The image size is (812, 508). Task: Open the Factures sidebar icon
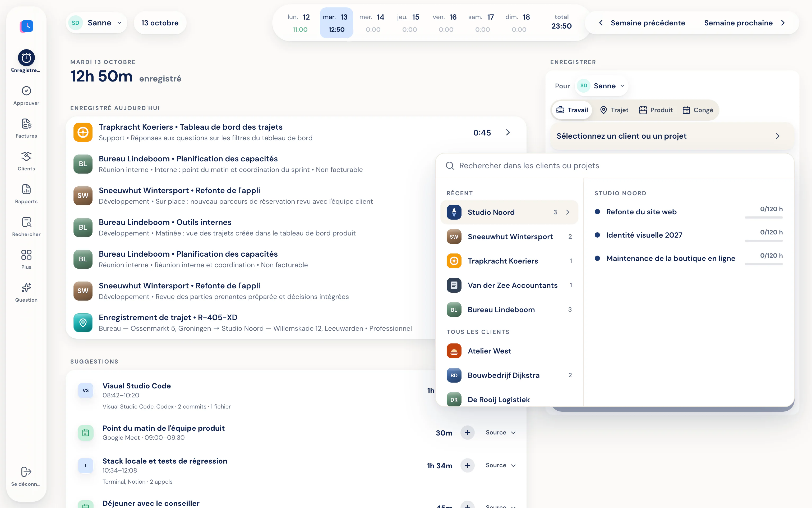(26, 124)
